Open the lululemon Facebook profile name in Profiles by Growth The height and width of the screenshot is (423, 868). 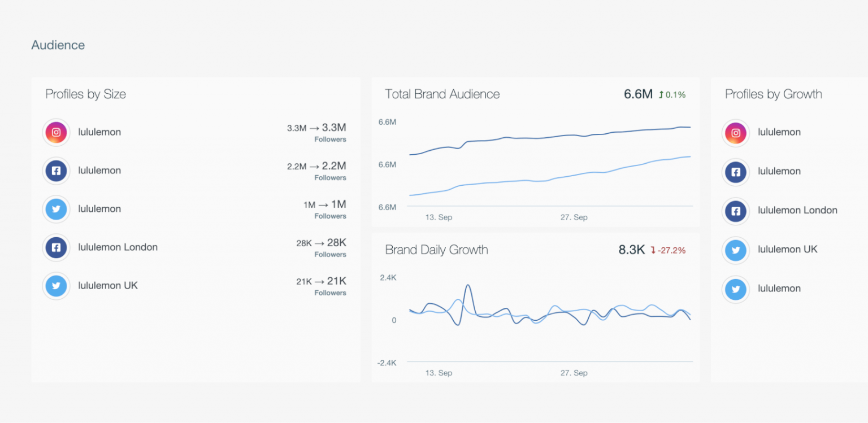(779, 171)
